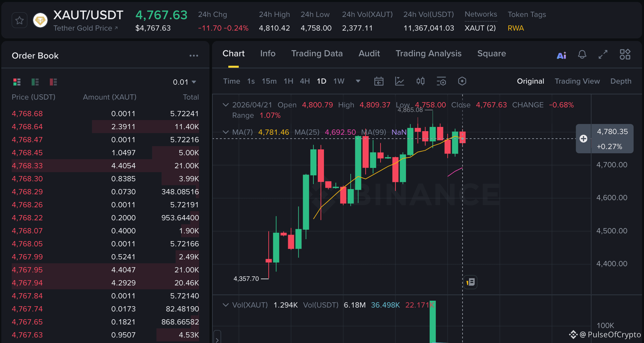
Task: Open Tether Gold Price link
Action: 86,28
